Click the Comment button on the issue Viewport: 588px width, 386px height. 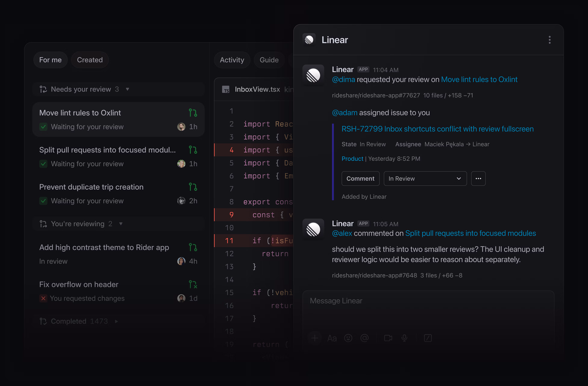[x=360, y=179]
